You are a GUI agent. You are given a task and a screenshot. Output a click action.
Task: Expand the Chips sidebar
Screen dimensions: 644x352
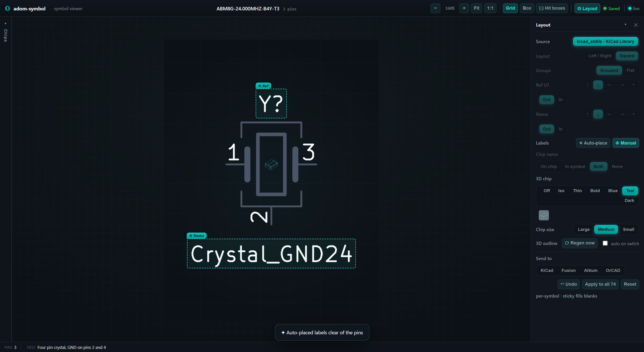click(6, 33)
